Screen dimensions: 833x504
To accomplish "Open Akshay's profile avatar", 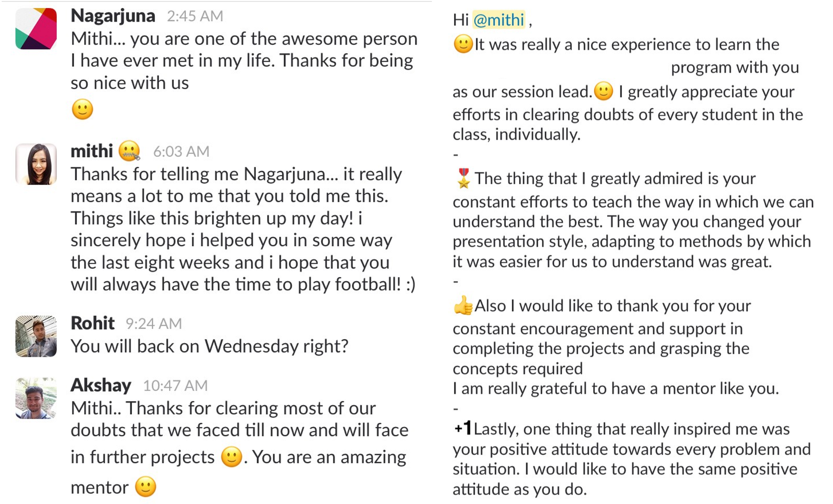I will point(36,398).
